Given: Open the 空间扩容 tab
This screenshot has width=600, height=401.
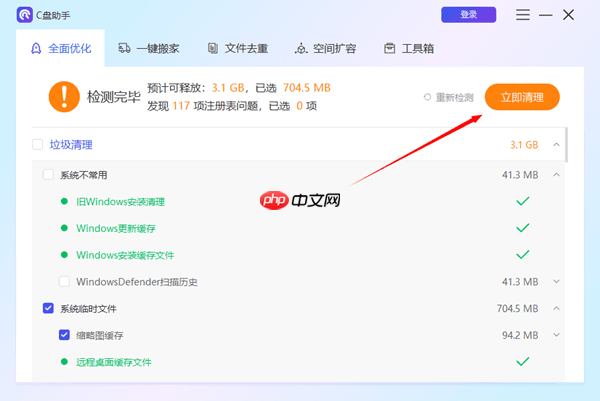Looking at the screenshot, I should click(326, 49).
